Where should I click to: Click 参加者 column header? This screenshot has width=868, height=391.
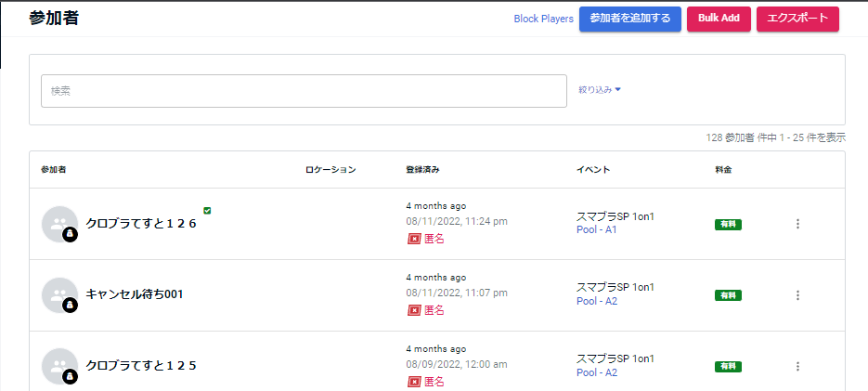[x=54, y=169]
